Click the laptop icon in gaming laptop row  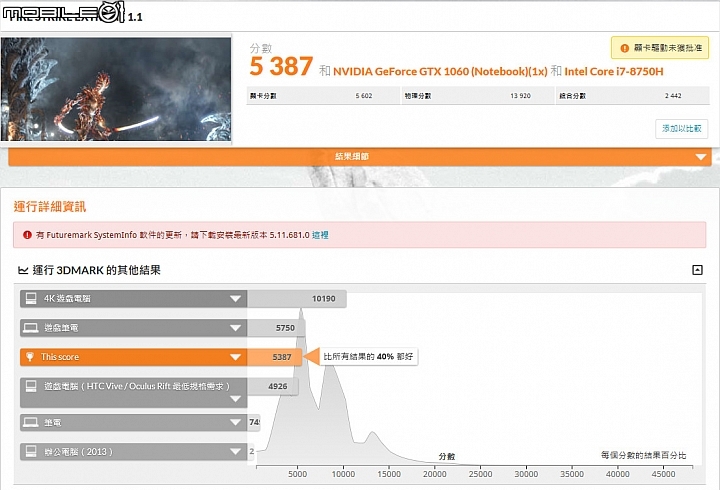tap(31, 328)
